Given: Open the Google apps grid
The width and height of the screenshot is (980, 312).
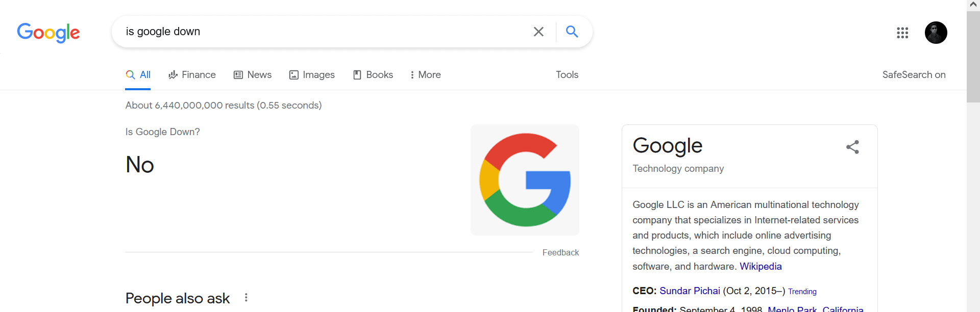Looking at the screenshot, I should [x=902, y=33].
